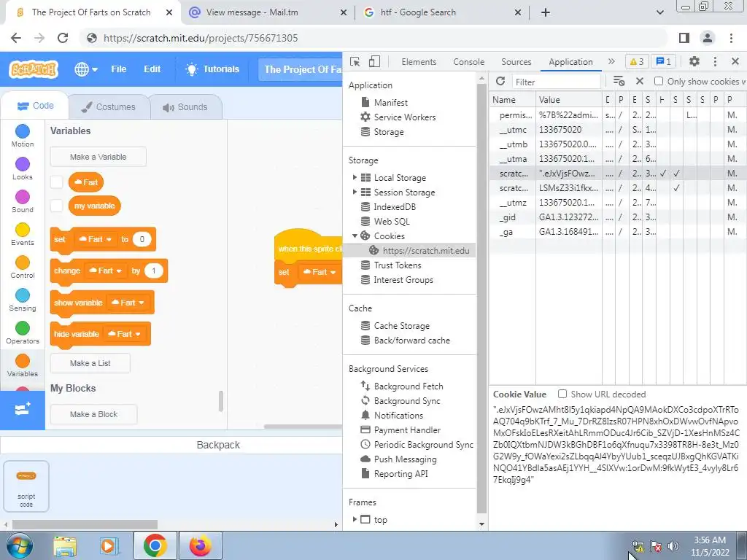747x560 pixels.
Task: Enable Only show cookies with issue checkbox
Action: [x=659, y=82]
